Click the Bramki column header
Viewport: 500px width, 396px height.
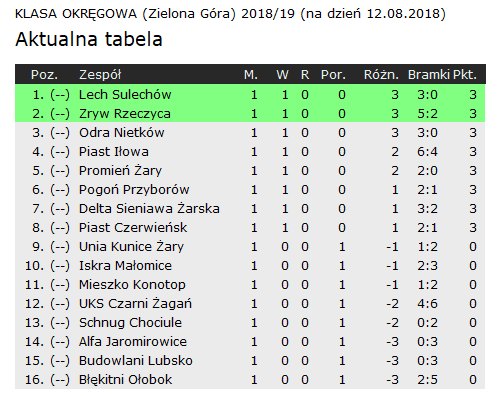click(429, 74)
